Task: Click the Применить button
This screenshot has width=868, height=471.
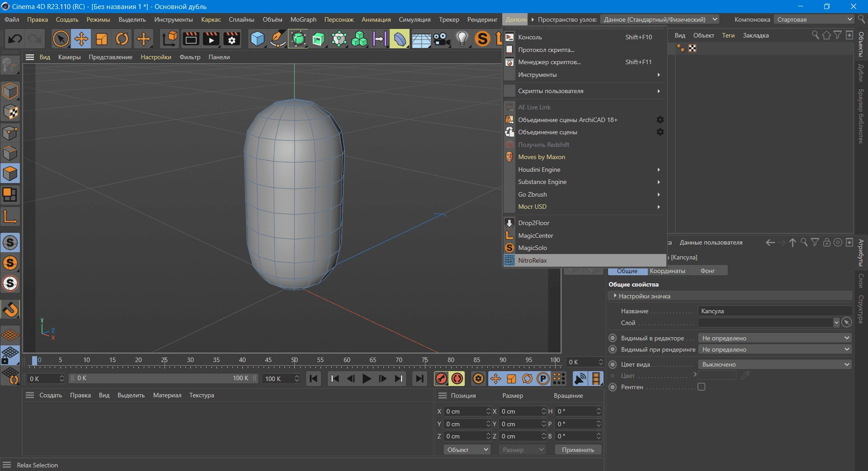Action: 578,450
